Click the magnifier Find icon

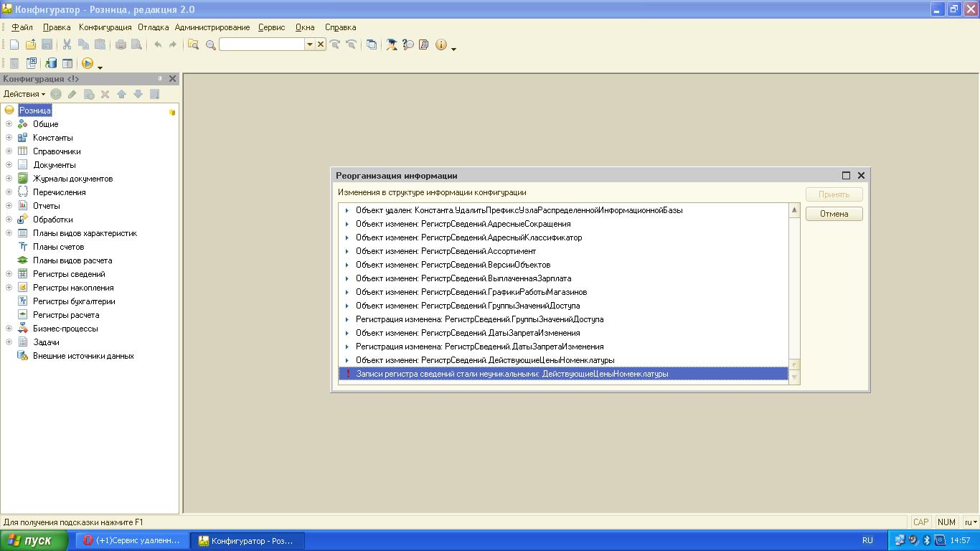[x=211, y=44]
